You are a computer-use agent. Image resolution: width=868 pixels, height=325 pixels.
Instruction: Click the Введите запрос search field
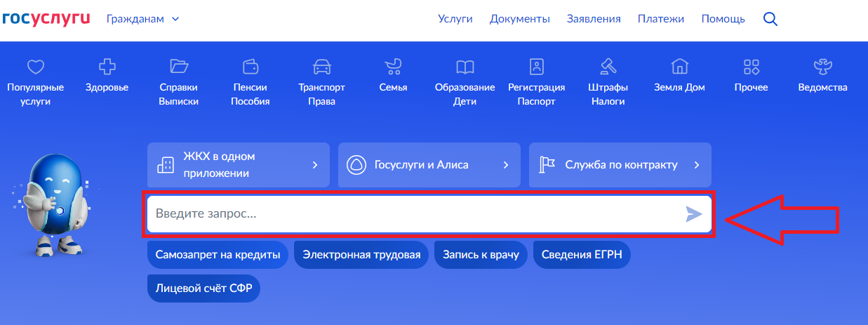coord(414,213)
